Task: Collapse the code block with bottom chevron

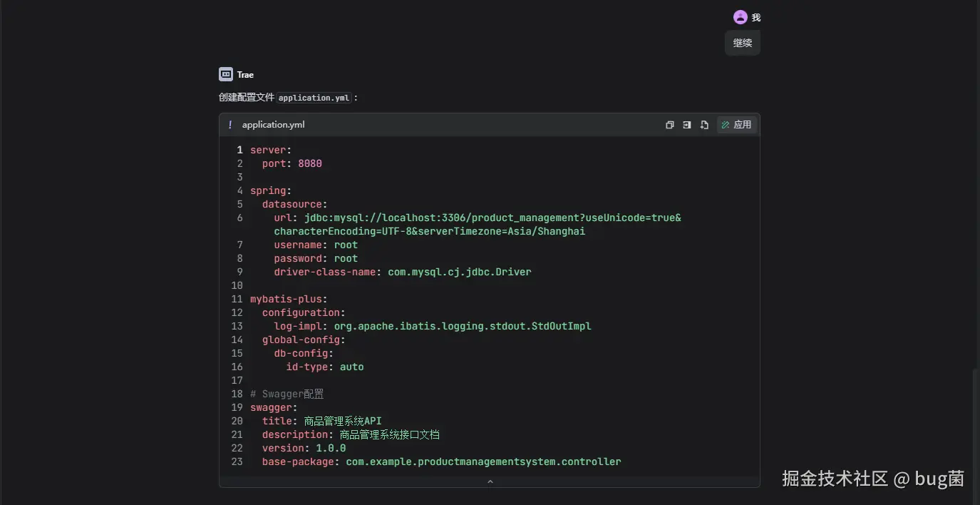Action: point(490,482)
